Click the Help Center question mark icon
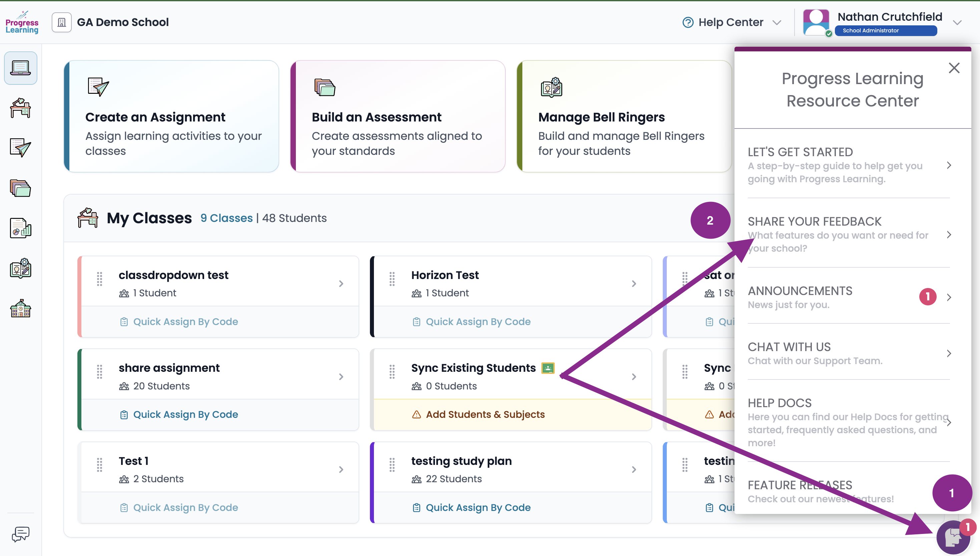This screenshot has width=980, height=556. (688, 22)
